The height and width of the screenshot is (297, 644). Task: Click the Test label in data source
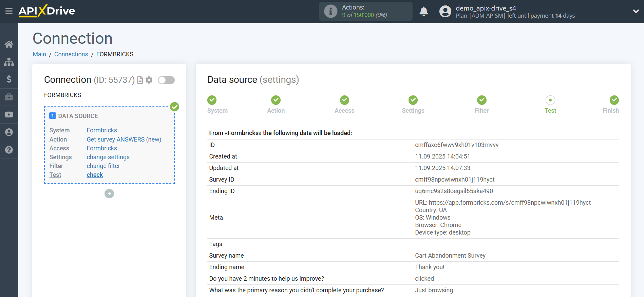(55, 175)
